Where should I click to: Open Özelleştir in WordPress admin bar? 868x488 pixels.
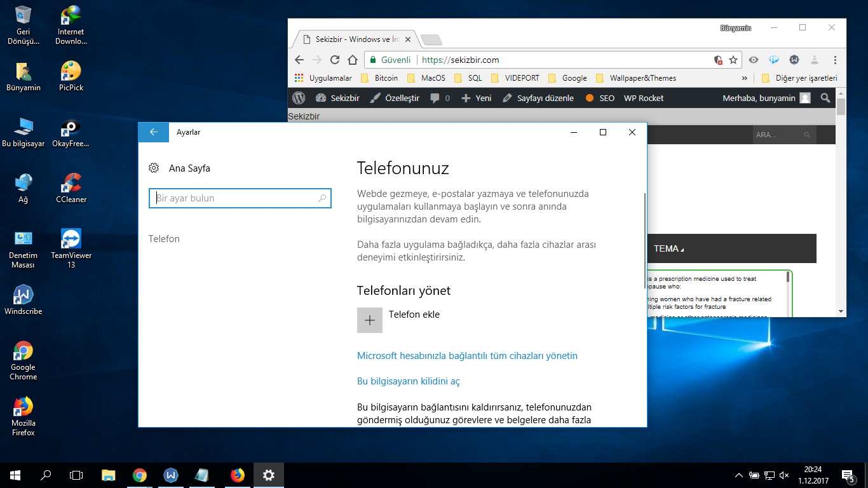coord(395,98)
